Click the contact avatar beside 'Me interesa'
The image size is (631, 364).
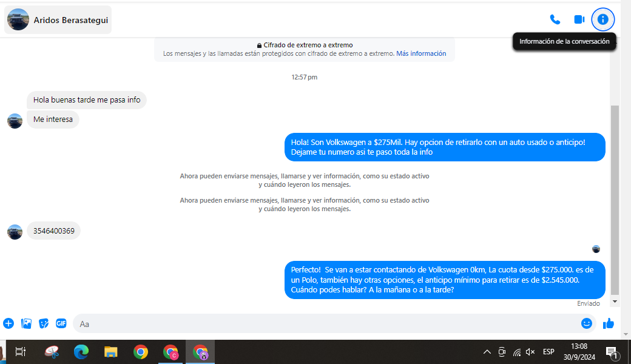(x=15, y=121)
